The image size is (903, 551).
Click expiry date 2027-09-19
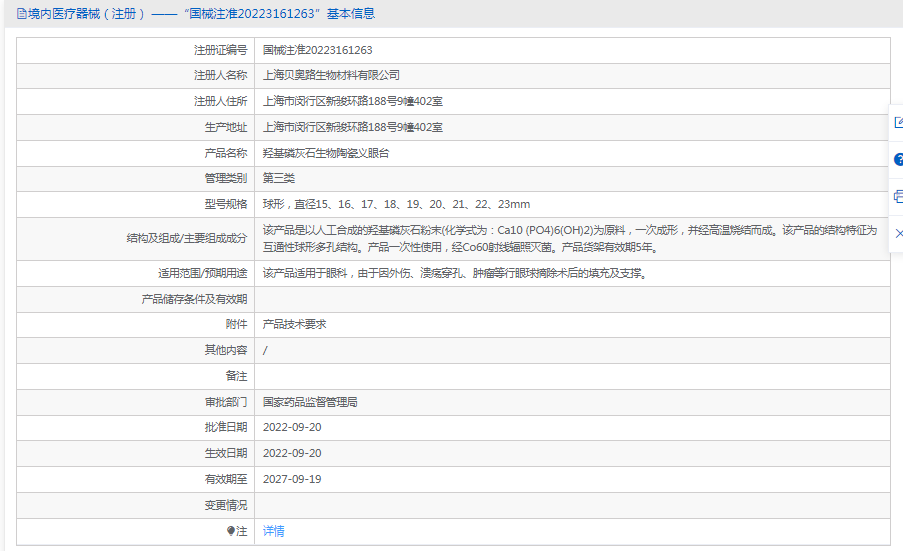click(292, 479)
